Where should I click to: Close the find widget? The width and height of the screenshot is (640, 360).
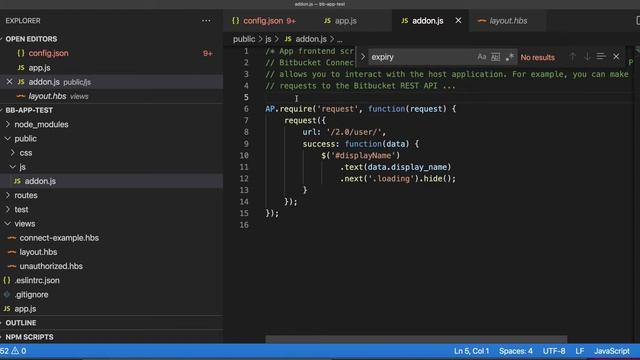point(616,57)
